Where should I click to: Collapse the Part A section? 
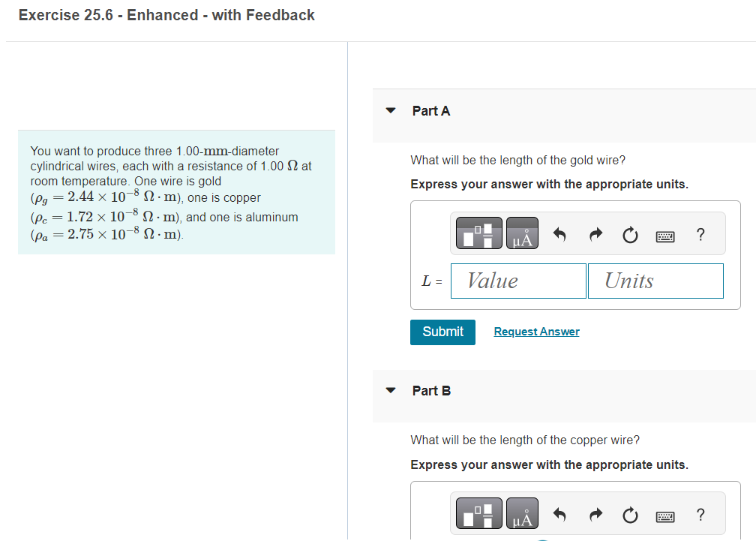pos(391,110)
